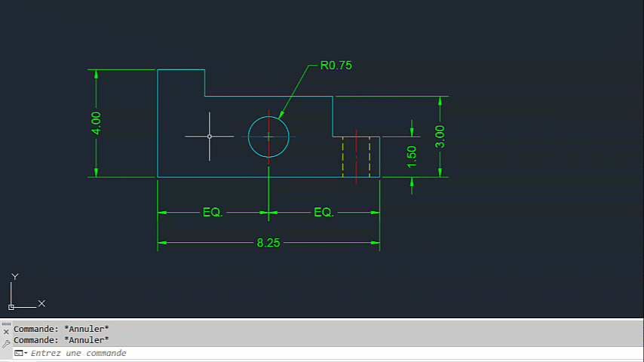
Task: Select the R0.75 radius dimension text
Action: (x=336, y=66)
